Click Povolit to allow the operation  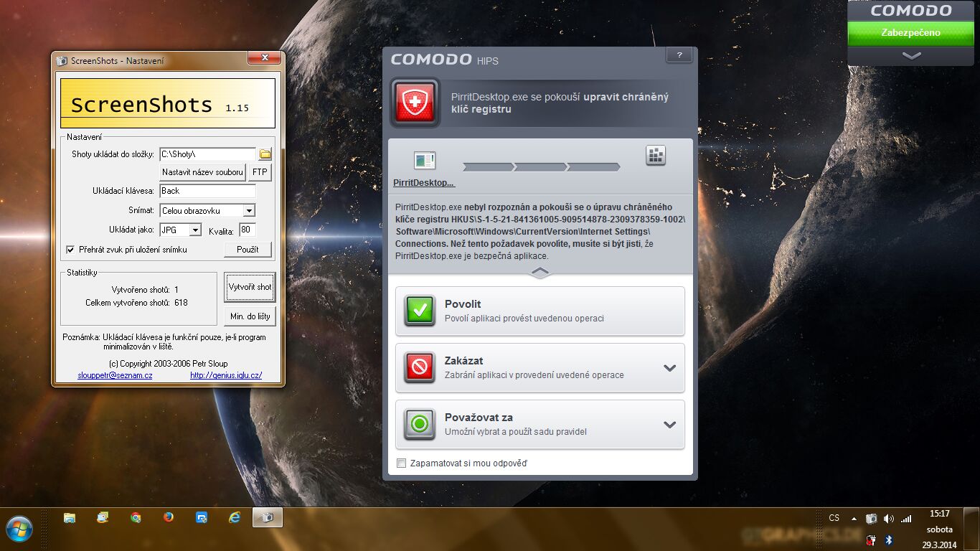pos(540,311)
